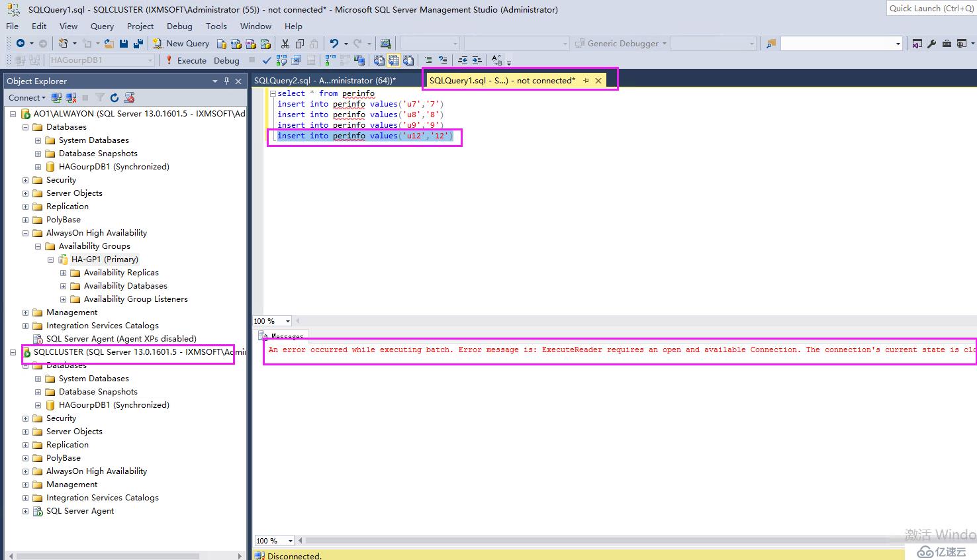Expand Security under the SQLCLUSTER server
Viewport: 977px width, 560px height.
pyautogui.click(x=25, y=418)
